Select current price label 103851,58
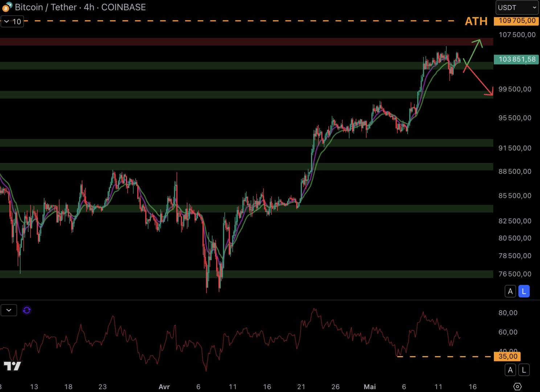The height and width of the screenshot is (392, 540). click(516, 59)
